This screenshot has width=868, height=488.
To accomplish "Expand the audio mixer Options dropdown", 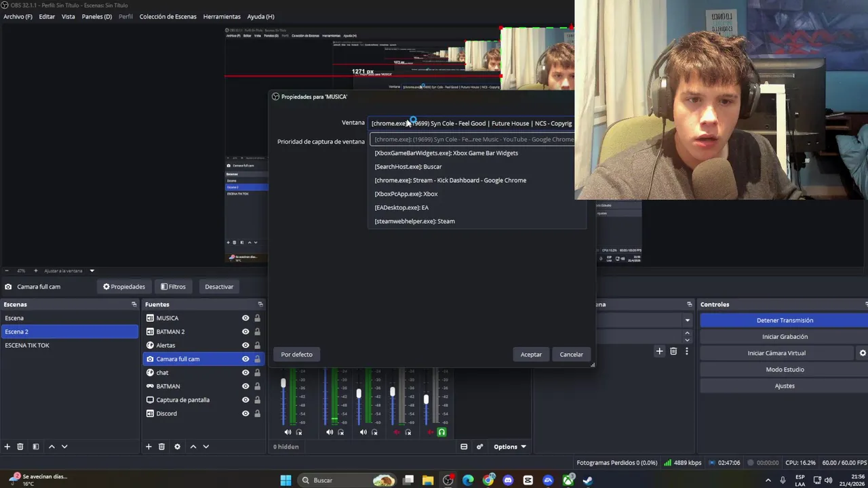I will tap(510, 447).
